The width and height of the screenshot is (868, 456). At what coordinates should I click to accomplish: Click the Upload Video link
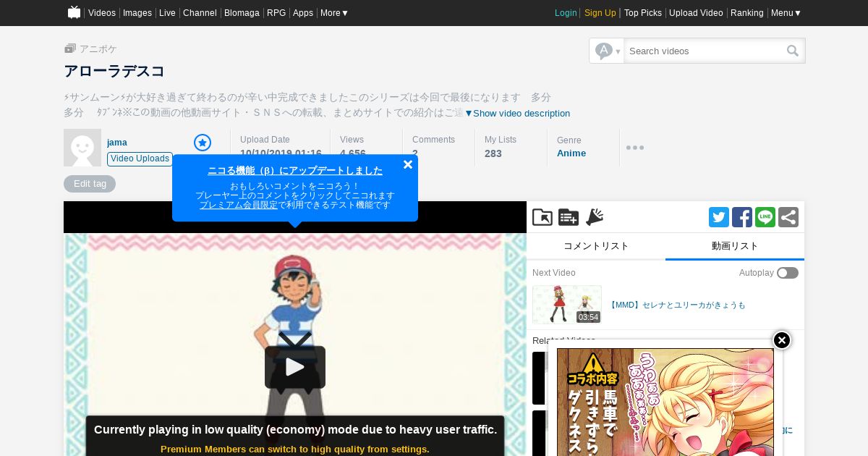point(696,13)
